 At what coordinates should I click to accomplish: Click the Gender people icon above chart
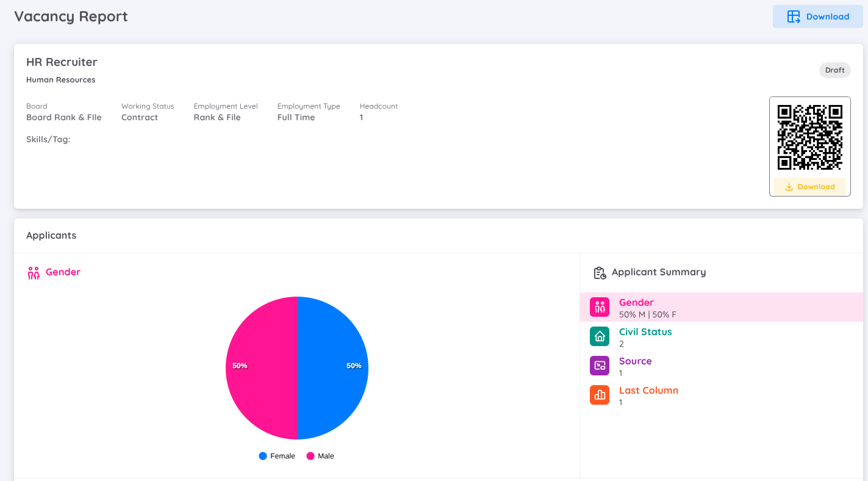(34, 273)
